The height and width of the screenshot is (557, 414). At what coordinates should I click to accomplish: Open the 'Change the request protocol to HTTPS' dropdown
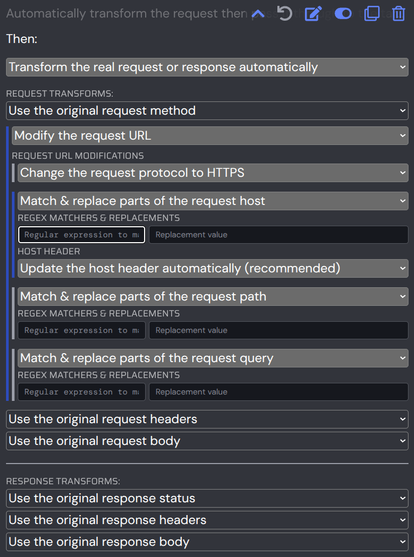(213, 173)
